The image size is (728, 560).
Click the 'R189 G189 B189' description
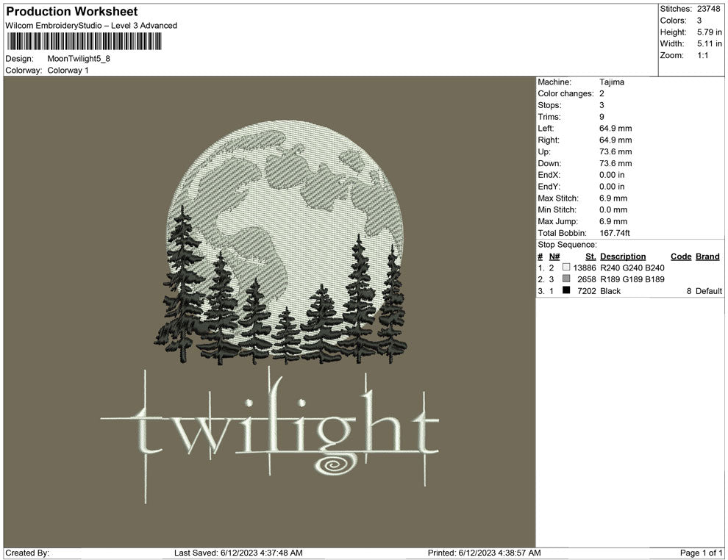click(x=632, y=279)
